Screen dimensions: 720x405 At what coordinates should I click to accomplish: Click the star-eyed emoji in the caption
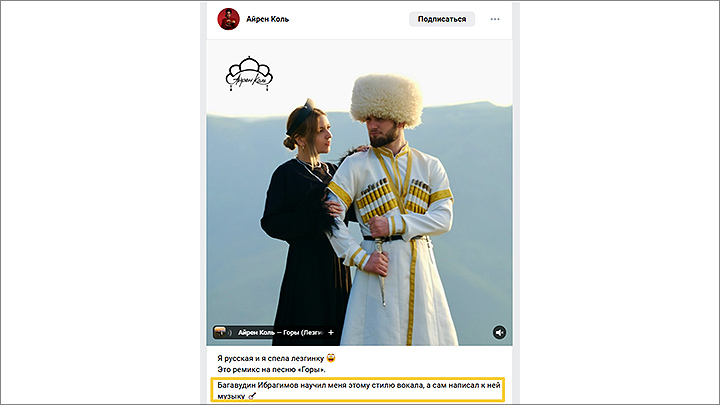pos(331,358)
